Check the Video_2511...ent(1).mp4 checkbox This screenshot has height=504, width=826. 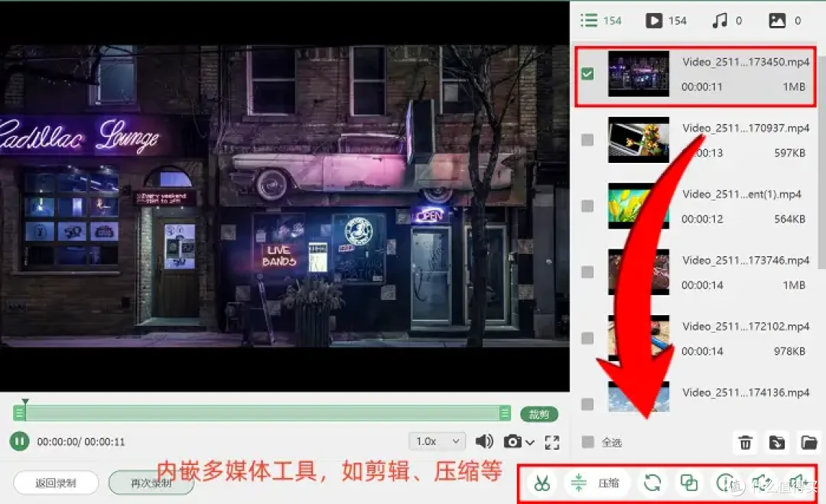point(587,206)
